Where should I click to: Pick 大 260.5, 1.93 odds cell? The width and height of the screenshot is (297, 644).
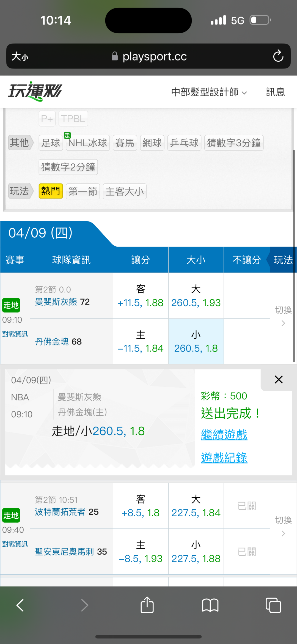[x=196, y=296]
